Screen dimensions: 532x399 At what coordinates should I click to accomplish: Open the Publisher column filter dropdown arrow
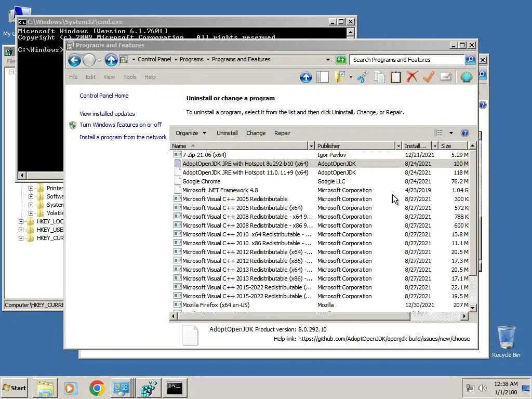pyautogui.click(x=398, y=146)
